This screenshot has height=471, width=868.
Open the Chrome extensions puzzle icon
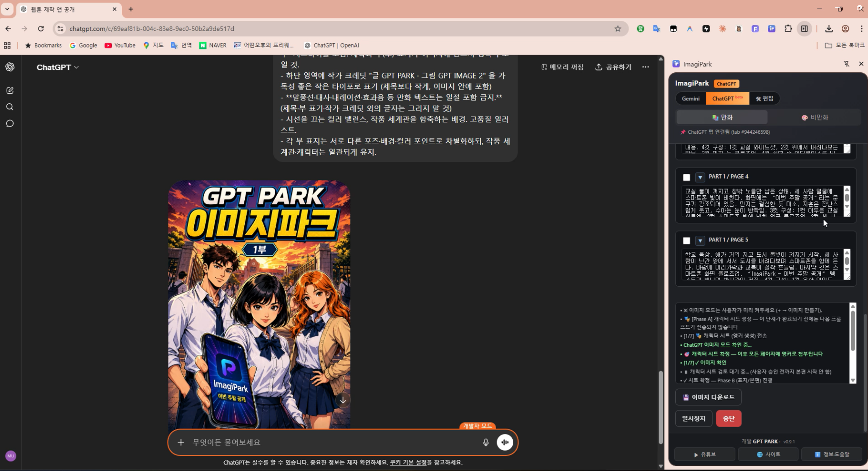[x=788, y=29]
